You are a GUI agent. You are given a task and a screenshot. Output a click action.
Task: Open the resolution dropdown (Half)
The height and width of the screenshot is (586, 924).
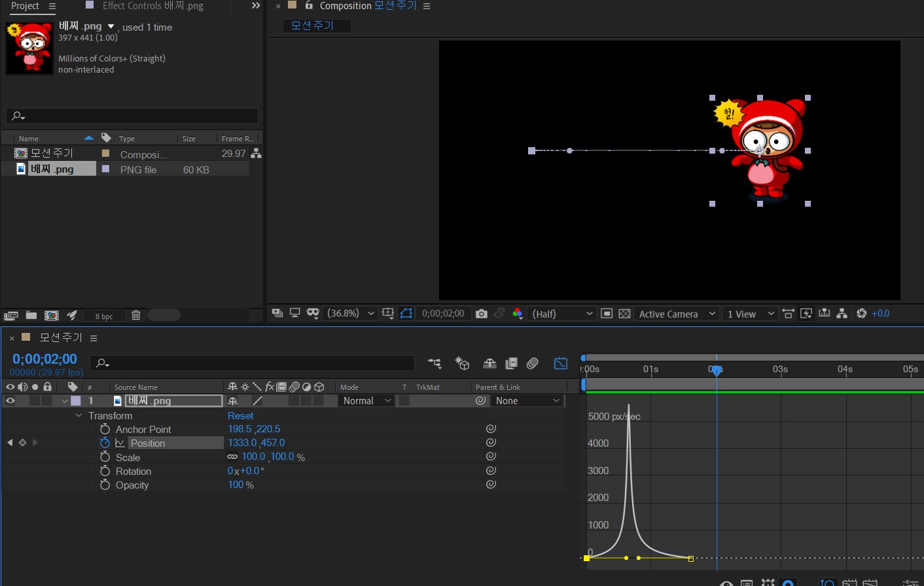tap(562, 314)
